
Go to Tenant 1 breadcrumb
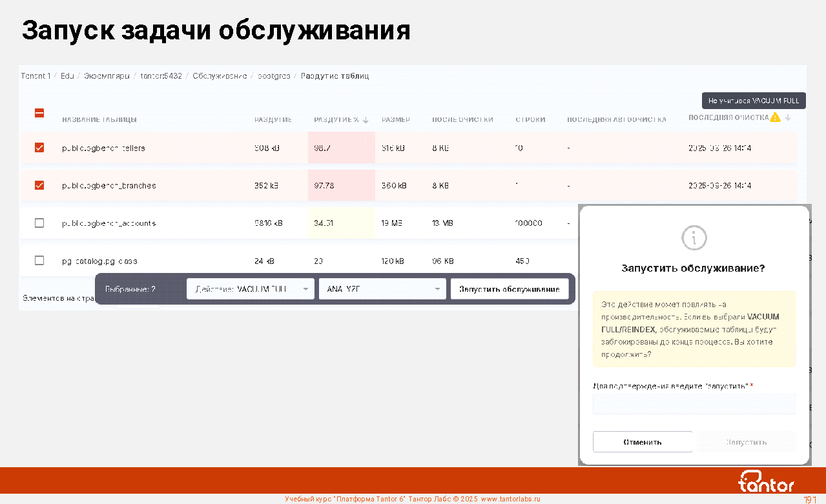(36, 76)
